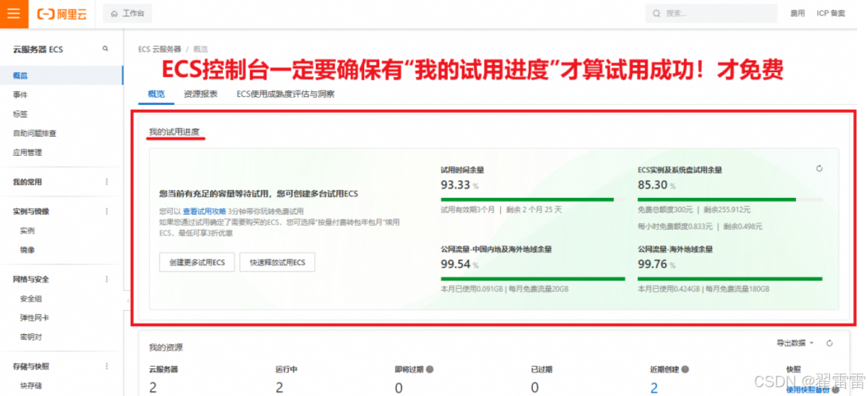The height and width of the screenshot is (396, 868).
Task: Click the 快速释放试用ECS button
Action: pyautogui.click(x=277, y=263)
